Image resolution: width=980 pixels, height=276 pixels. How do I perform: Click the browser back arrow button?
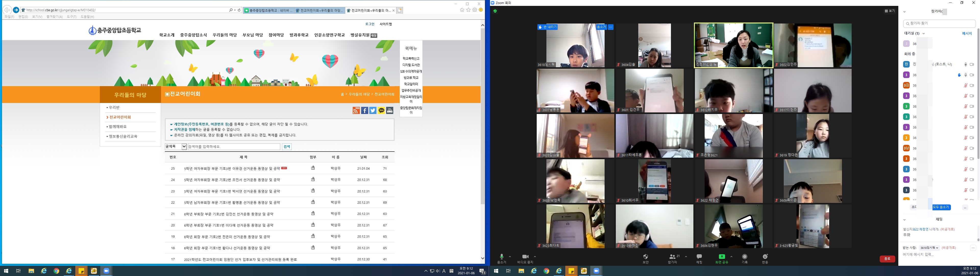[x=7, y=10]
